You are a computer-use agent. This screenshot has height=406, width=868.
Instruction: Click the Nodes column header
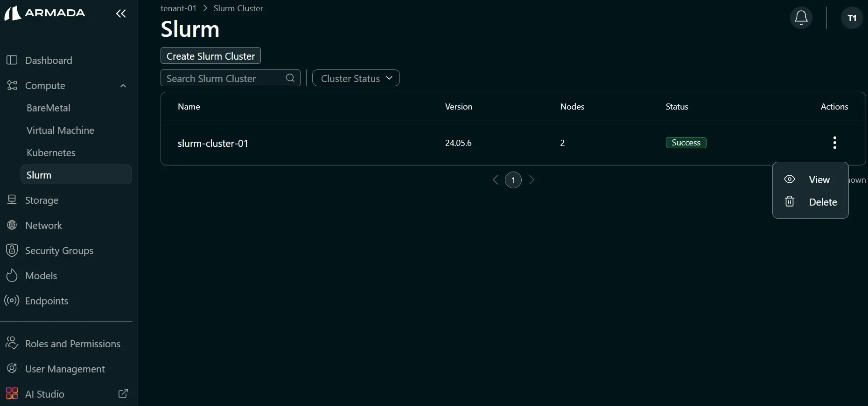tap(572, 106)
